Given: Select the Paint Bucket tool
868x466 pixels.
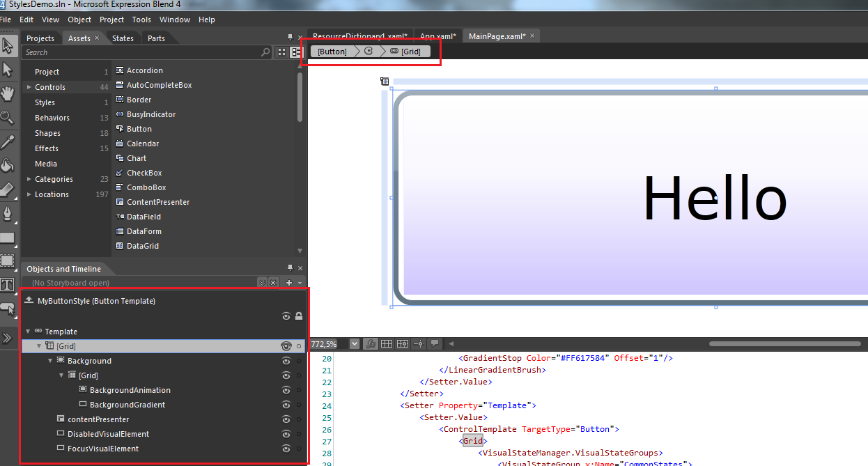Looking at the screenshot, I should coord(8,165).
